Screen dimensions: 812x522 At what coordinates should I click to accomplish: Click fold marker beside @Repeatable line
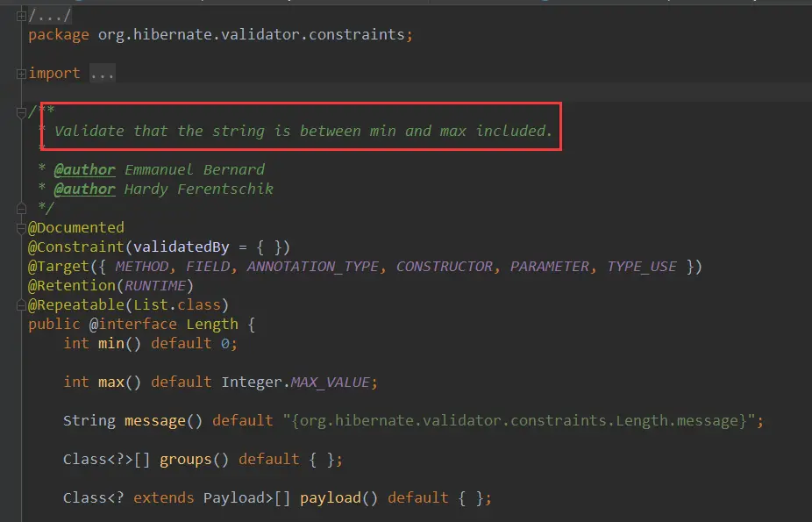[x=21, y=305]
